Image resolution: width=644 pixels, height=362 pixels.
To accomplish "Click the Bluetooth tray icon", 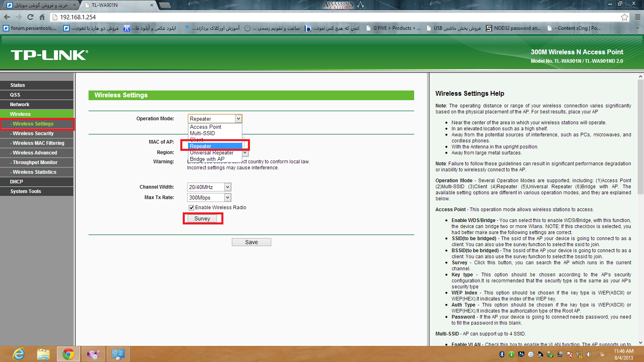I will (502, 354).
